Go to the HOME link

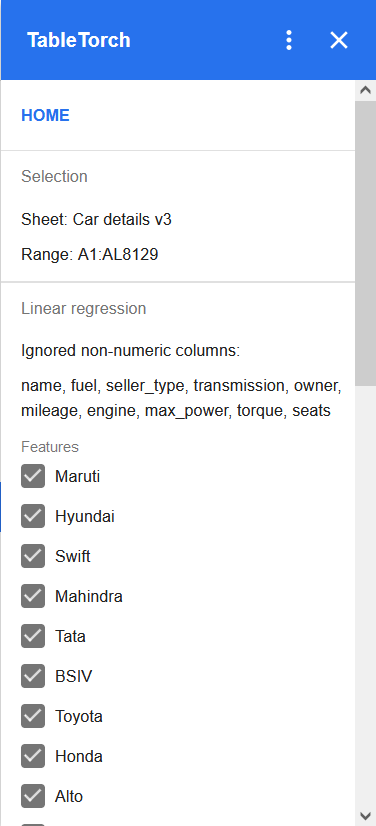[45, 115]
